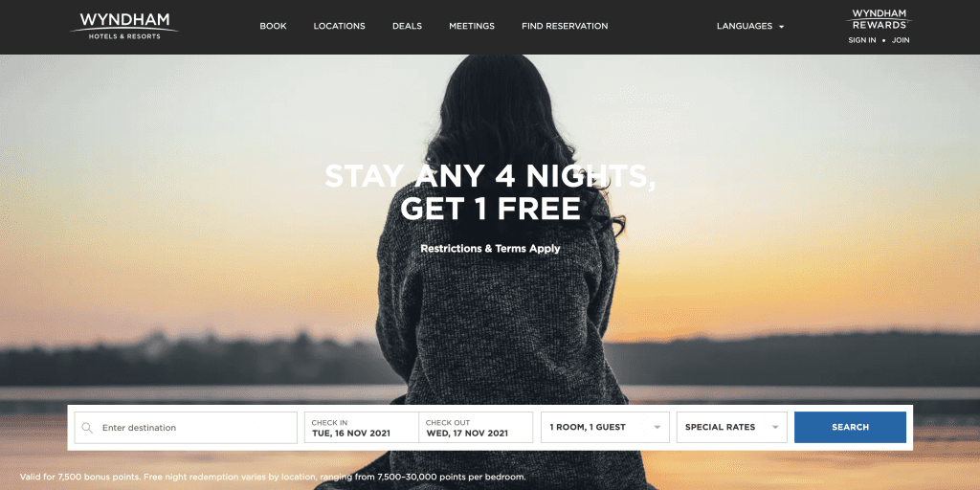Open the Special Rates dropdown
This screenshot has height=490, width=980.
tap(732, 428)
